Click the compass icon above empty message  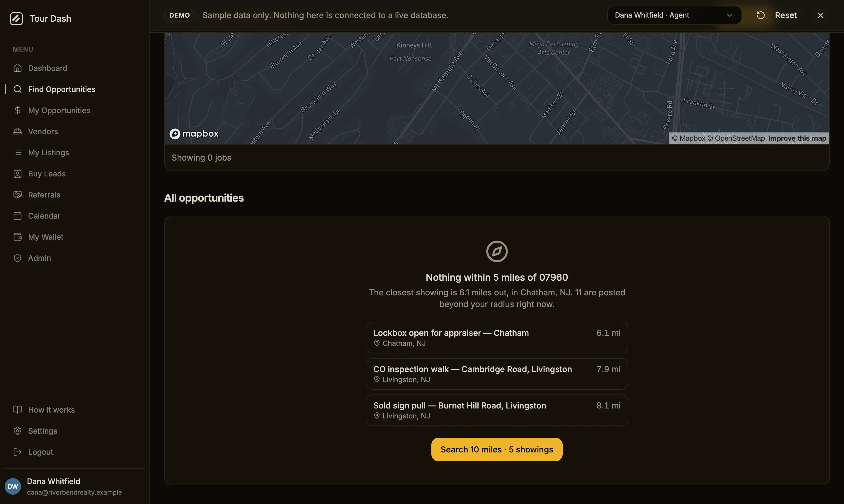496,251
